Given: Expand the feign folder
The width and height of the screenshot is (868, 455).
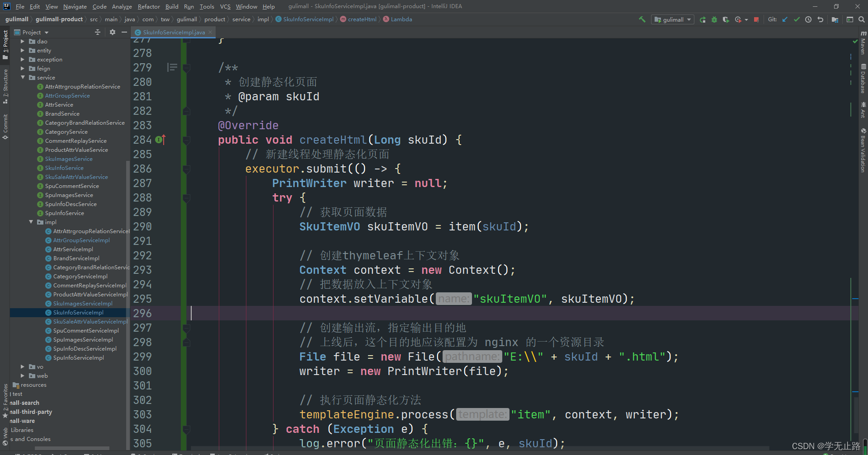Looking at the screenshot, I should tap(23, 68).
